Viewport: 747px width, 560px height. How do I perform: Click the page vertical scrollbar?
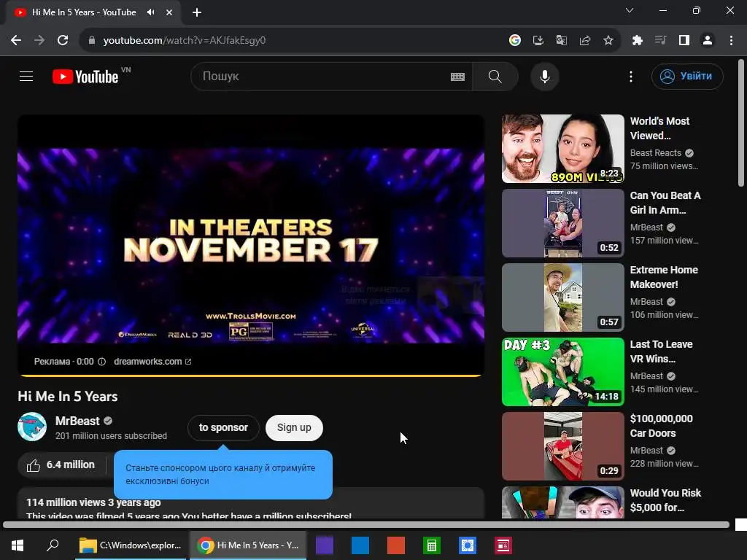tap(741, 122)
